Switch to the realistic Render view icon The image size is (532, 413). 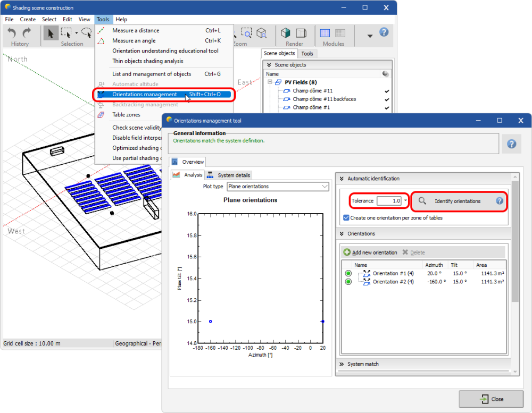coord(286,33)
